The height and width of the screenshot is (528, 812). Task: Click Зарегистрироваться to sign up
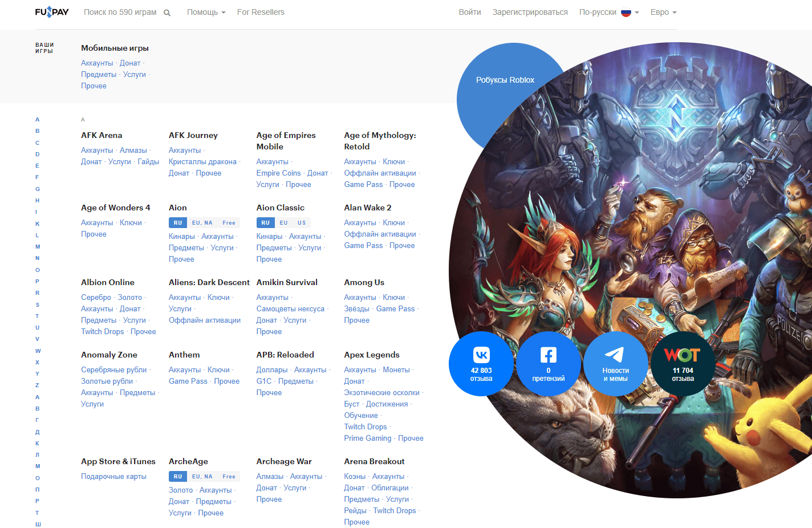click(x=530, y=12)
